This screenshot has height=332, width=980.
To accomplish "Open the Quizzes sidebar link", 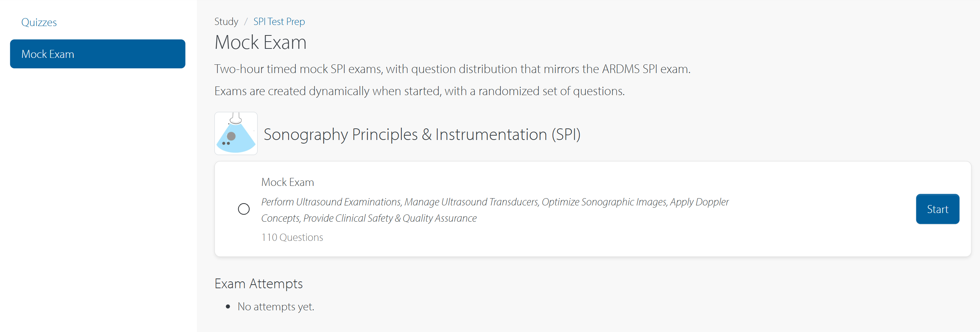I will point(39,22).
